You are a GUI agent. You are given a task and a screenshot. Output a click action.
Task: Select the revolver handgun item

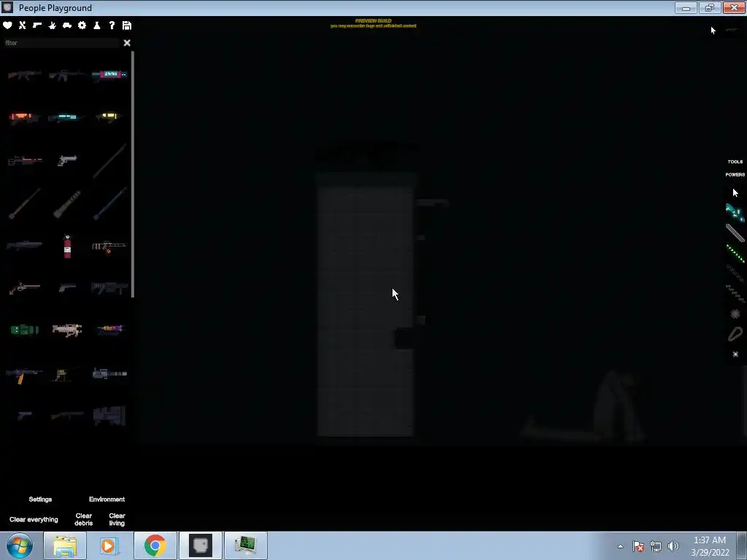tap(66, 160)
